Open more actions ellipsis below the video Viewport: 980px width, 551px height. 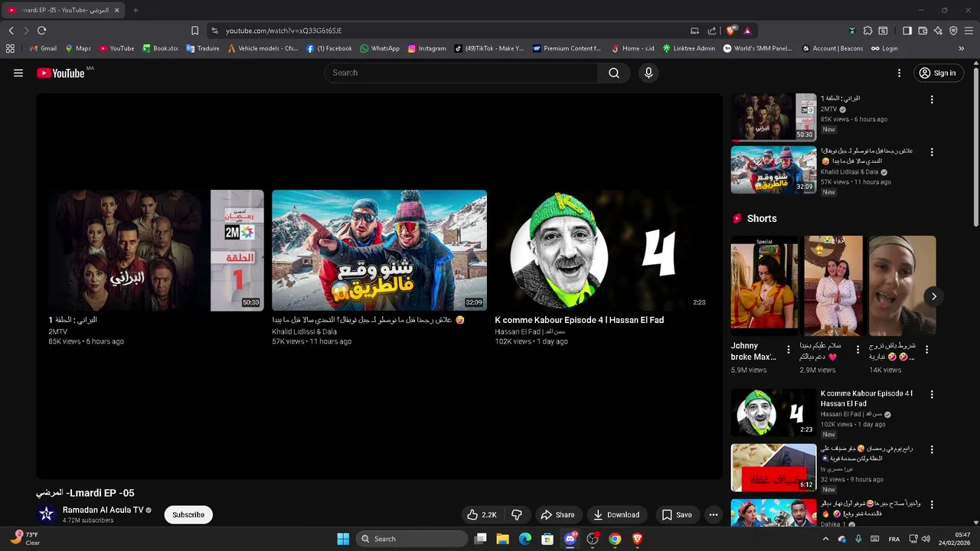tap(714, 515)
